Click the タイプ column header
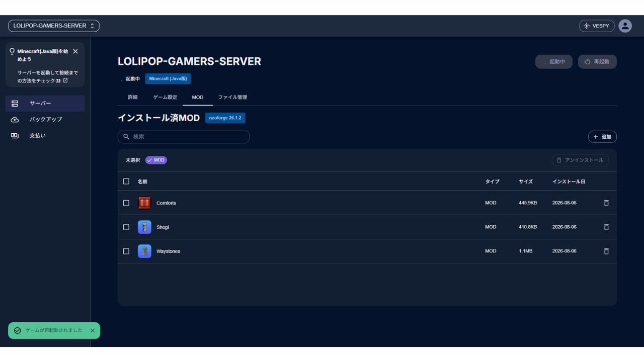 pyautogui.click(x=492, y=182)
